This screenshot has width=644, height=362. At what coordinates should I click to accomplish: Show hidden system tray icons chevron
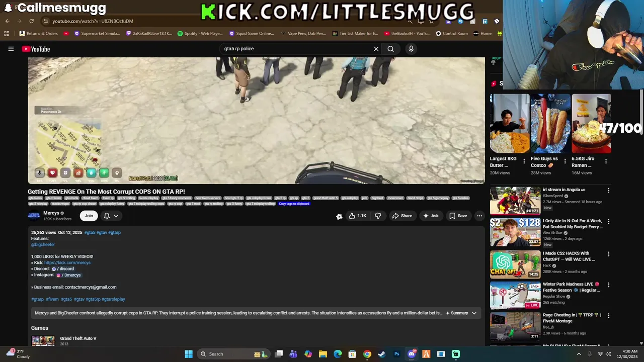pos(579,354)
